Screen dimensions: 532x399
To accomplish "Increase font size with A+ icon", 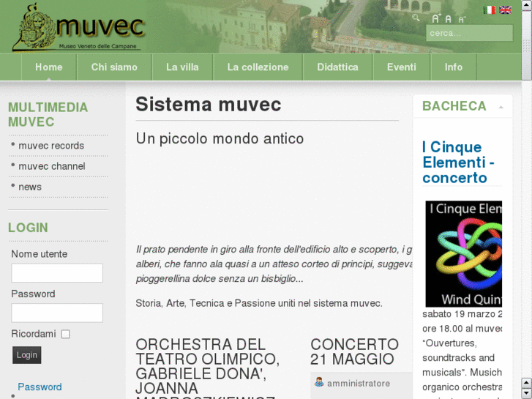I will click(x=436, y=18).
